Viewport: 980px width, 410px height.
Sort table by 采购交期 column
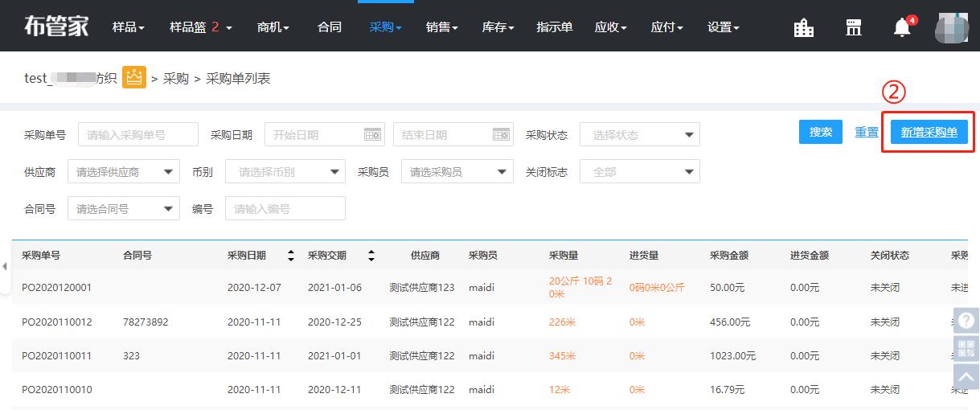[371, 256]
